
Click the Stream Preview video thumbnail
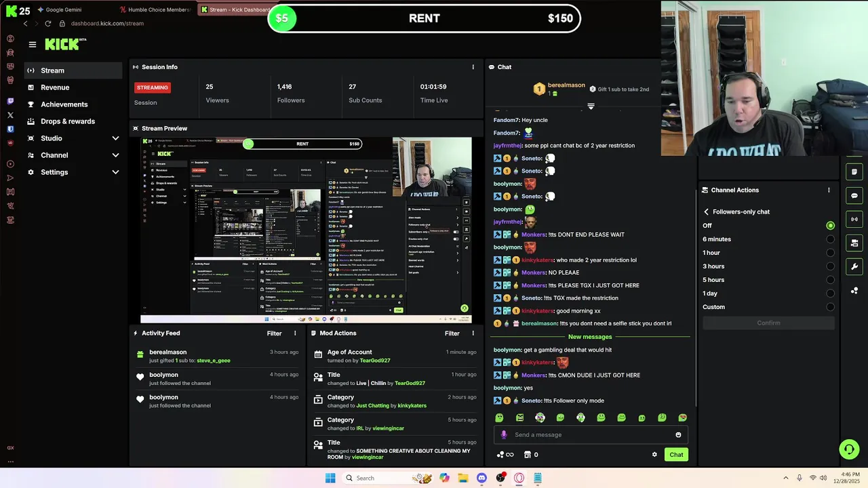[x=306, y=230]
